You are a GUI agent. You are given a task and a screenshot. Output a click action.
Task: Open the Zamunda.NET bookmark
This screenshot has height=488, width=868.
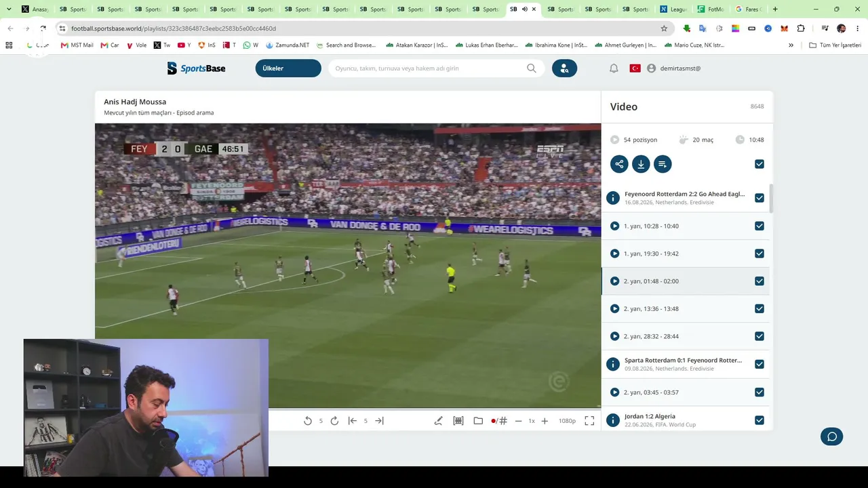pos(288,45)
